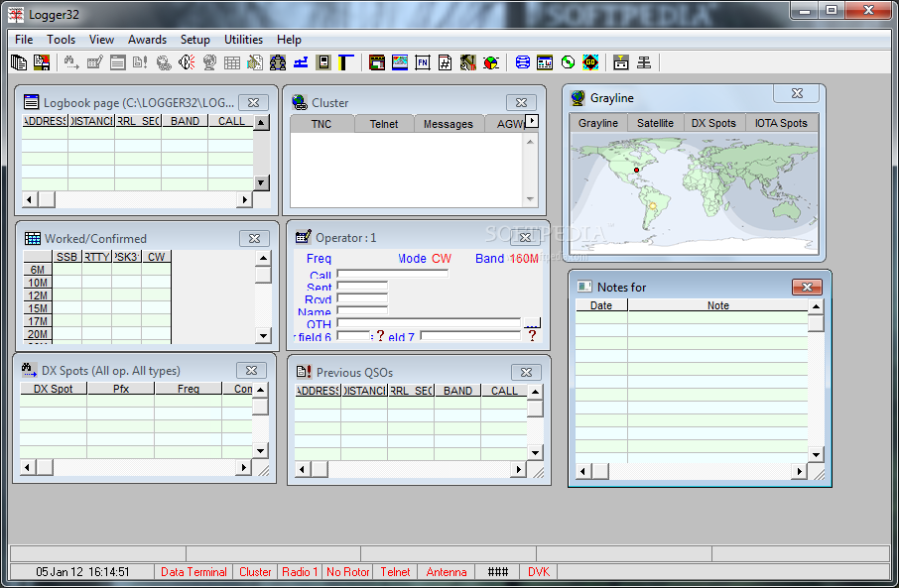This screenshot has height=588, width=899.
Task: Click the floppy disk save toolbar icon
Action: click(42, 62)
